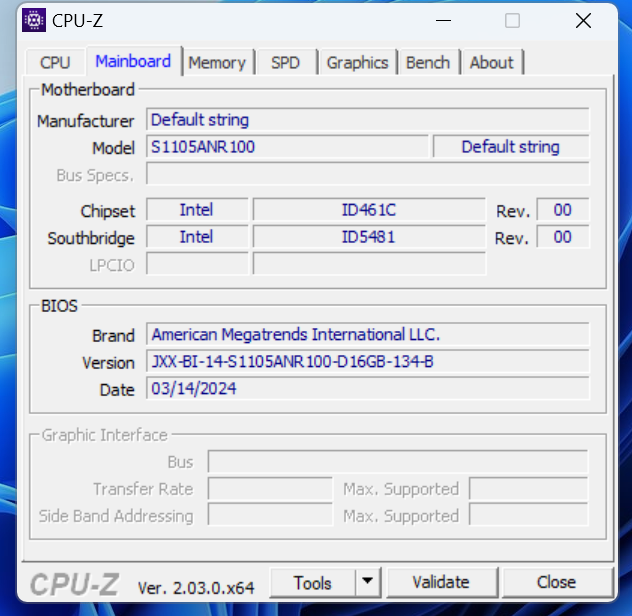Click the CPU-Z window title text

pos(77,21)
